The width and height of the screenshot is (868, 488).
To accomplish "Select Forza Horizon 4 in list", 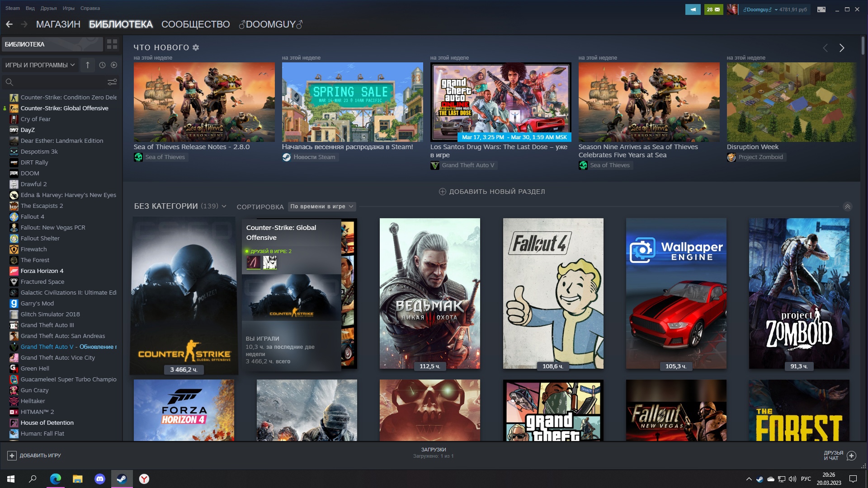I will tap(42, 271).
